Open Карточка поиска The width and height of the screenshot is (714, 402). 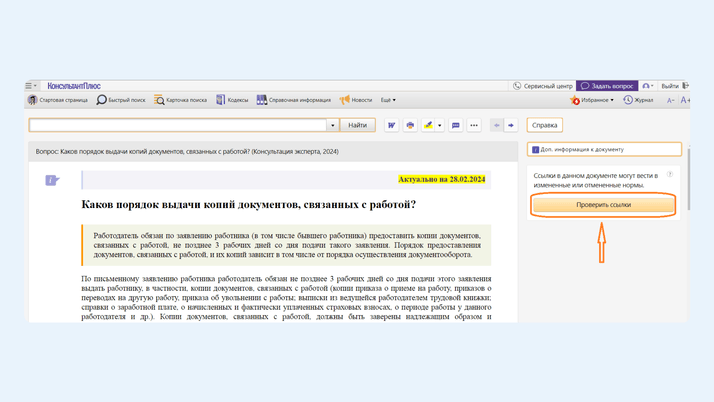tap(180, 100)
